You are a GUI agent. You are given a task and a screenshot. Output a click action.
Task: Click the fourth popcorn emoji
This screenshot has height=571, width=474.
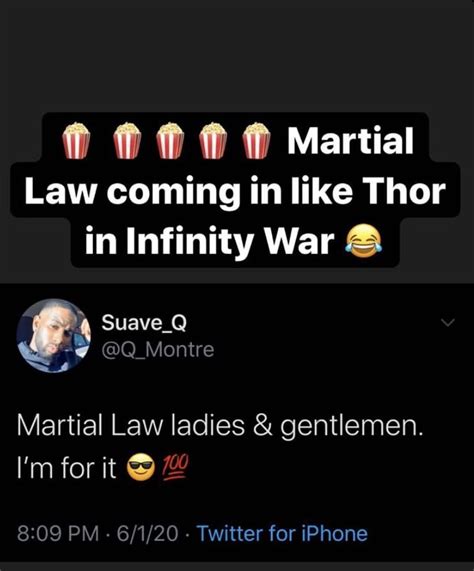[x=213, y=141]
